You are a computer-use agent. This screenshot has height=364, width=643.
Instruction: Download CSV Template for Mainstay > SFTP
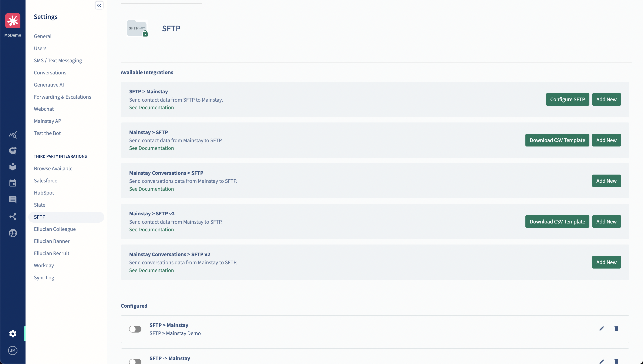(557, 140)
